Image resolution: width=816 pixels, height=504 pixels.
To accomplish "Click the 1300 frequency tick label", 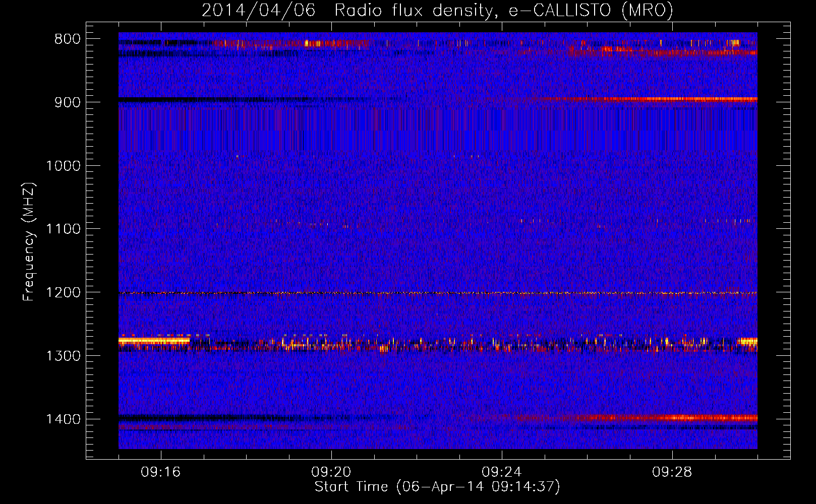I will click(64, 356).
